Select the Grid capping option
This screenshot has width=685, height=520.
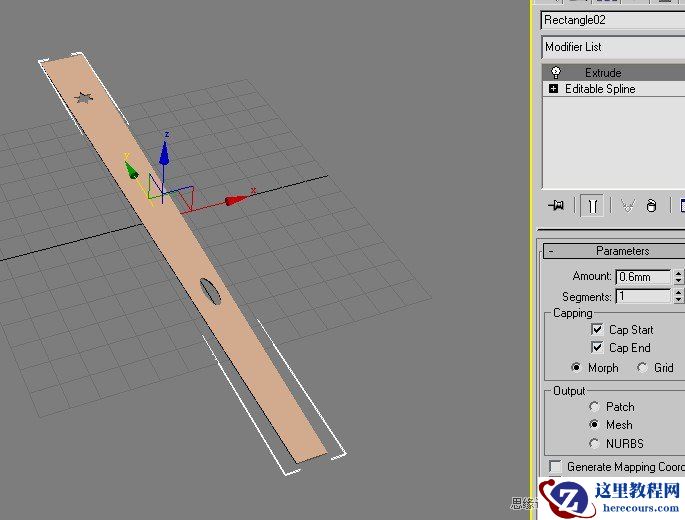(x=642, y=367)
